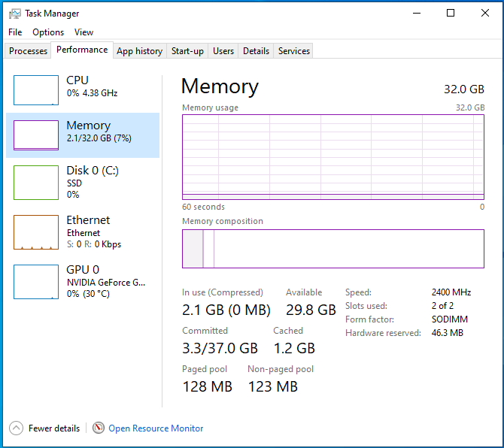Click '0% 4.38 GHz' CPU value
Viewport: 504px width, 448px height.
[92, 93]
